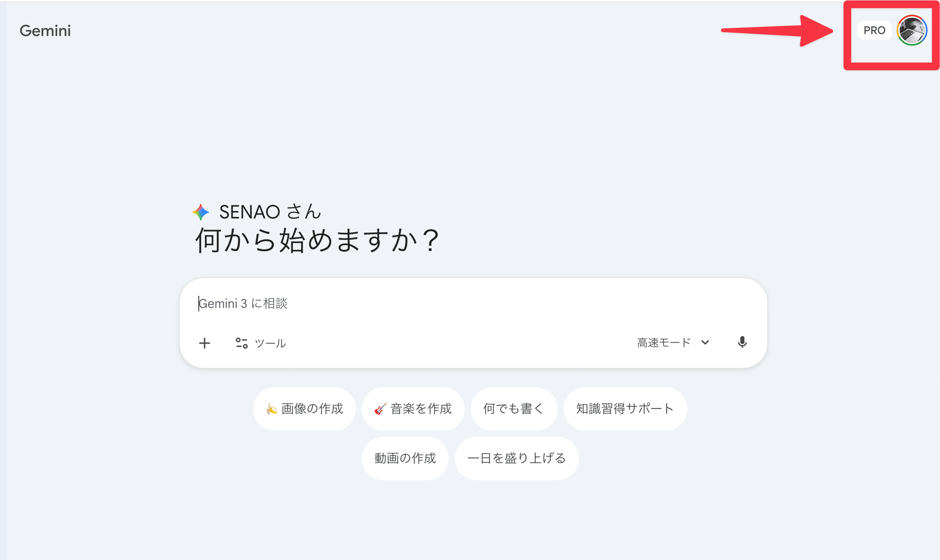Viewport: 940px width, 560px height.
Task: Open the account profile avatar
Action: pos(912,31)
